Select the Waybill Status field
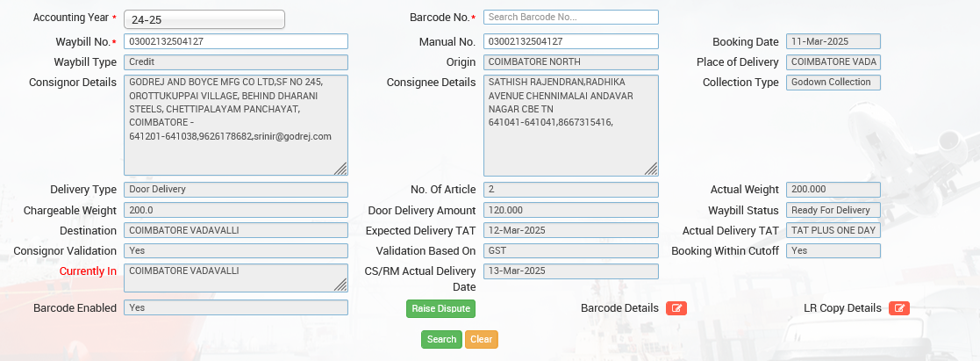 (x=833, y=210)
